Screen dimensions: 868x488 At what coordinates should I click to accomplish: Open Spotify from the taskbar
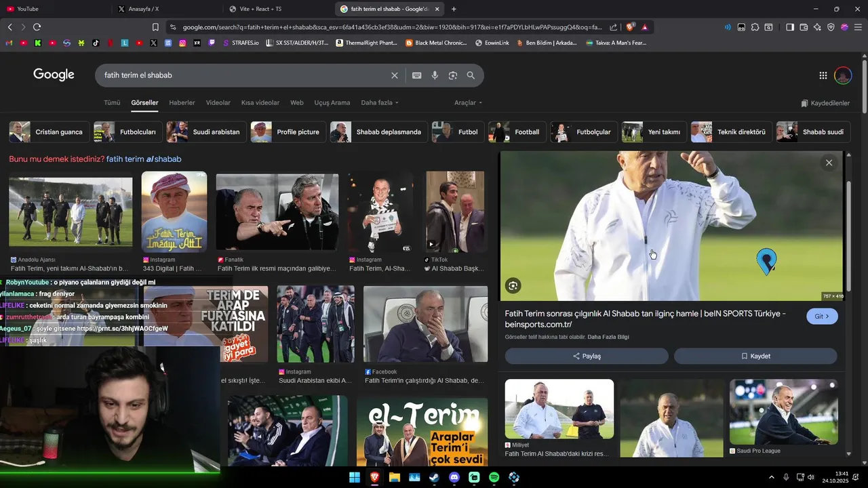click(494, 477)
